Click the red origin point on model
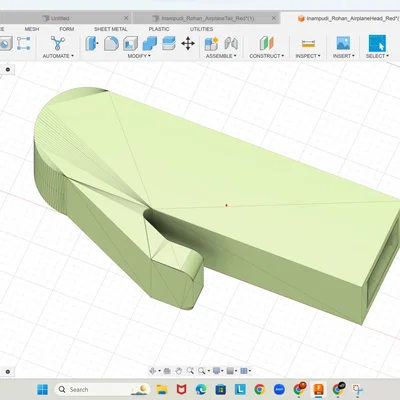Viewport: 400px width, 400px height. coord(226,205)
